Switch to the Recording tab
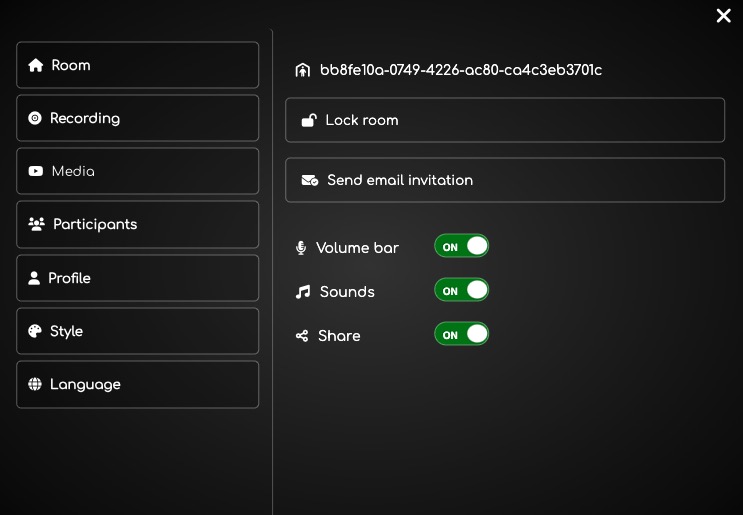The height and width of the screenshot is (515, 743). click(137, 118)
